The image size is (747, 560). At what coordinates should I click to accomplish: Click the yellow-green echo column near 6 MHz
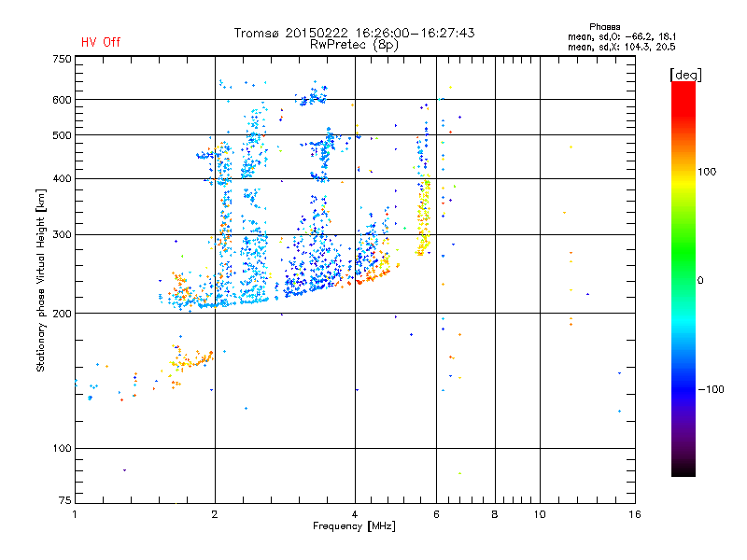424,217
